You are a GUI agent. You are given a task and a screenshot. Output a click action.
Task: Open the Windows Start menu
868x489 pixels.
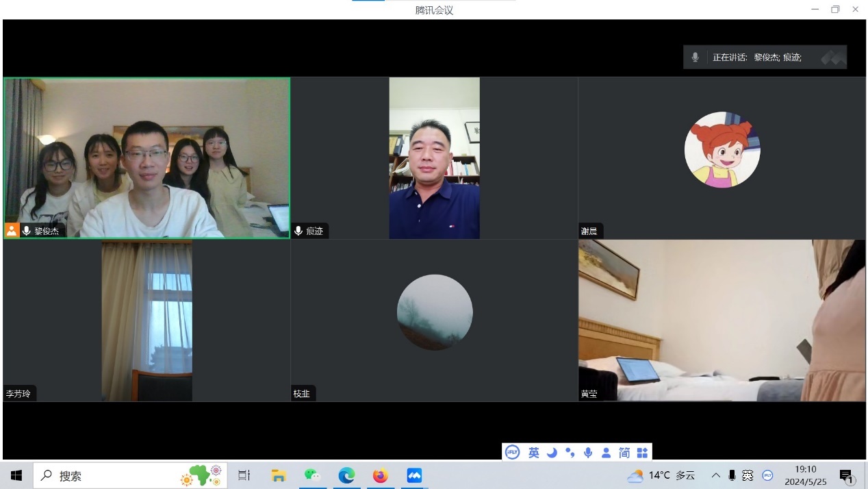[16, 475]
